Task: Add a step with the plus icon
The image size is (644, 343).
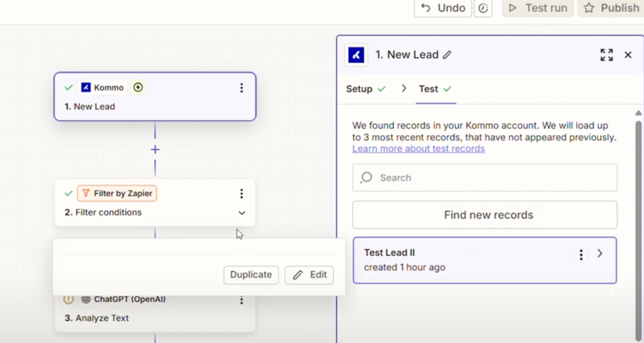Action: 155,149
